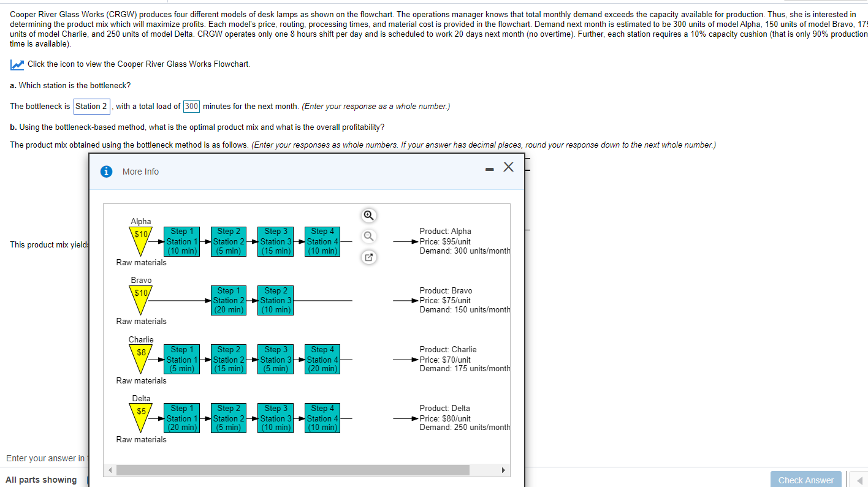This screenshot has width=868, height=487.
Task: Click the dialog's horizontal scrollbar thumb
Action: (x=293, y=470)
